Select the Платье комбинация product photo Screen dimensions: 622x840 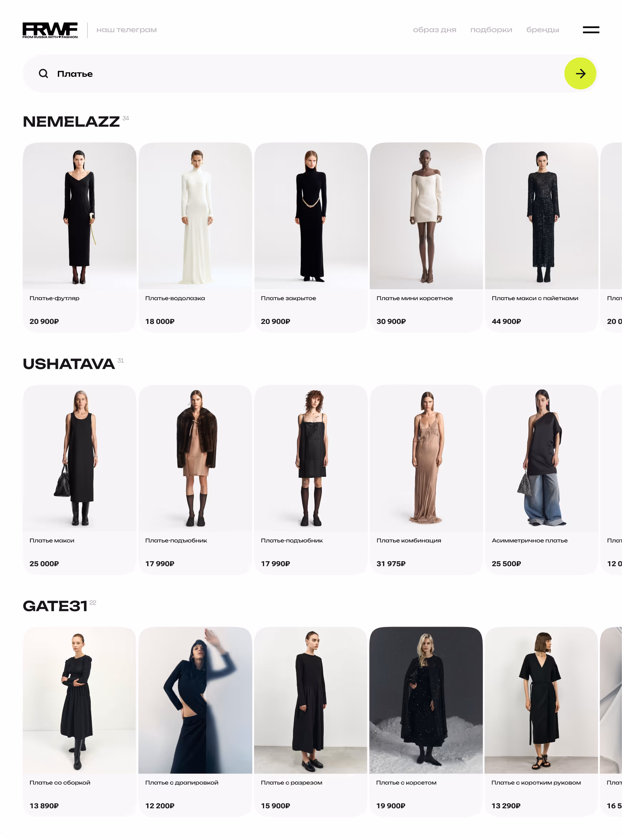click(x=426, y=458)
